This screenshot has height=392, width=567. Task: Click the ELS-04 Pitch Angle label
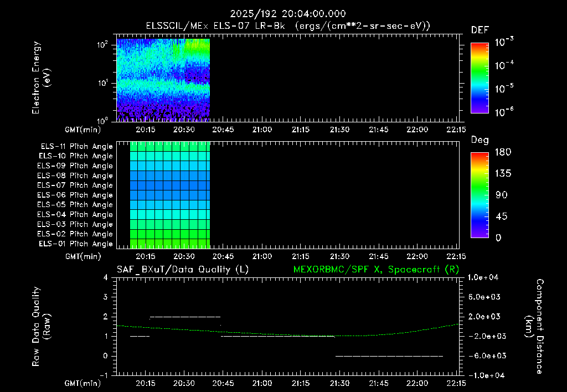pyautogui.click(x=75, y=214)
